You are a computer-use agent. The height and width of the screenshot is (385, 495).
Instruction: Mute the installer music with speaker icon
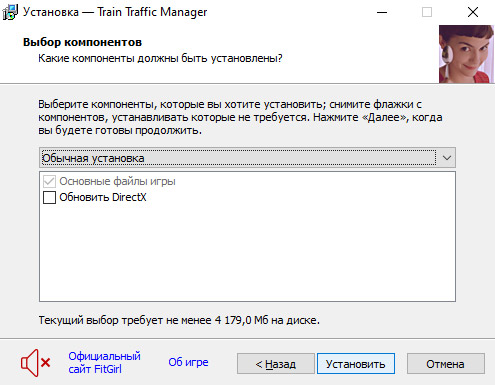35,363
